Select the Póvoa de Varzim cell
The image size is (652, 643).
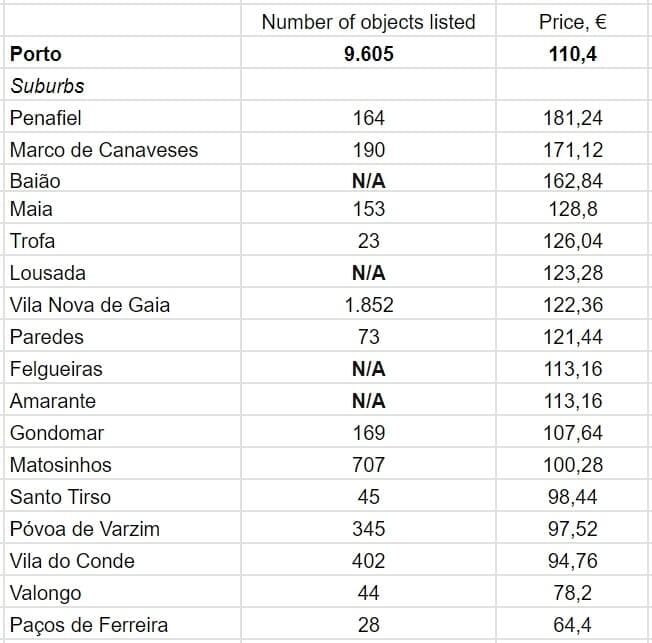(85, 529)
